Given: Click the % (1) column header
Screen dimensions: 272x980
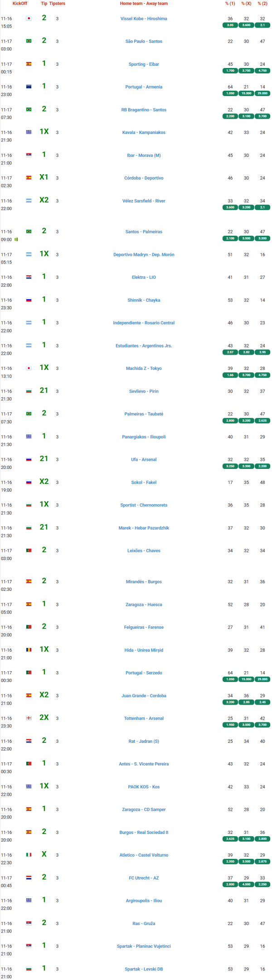Looking at the screenshot, I should click(x=230, y=4).
